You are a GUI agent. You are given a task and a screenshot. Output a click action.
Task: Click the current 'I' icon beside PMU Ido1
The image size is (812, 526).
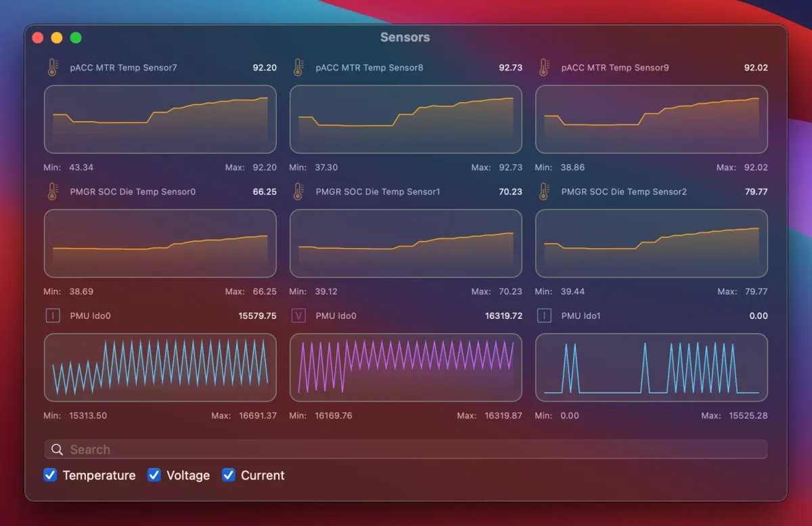pos(544,315)
